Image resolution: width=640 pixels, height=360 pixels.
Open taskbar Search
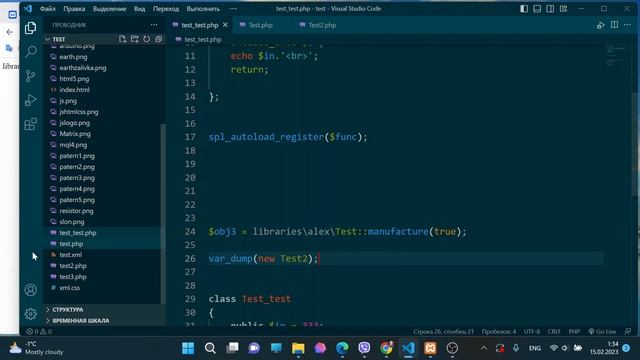[210, 348]
